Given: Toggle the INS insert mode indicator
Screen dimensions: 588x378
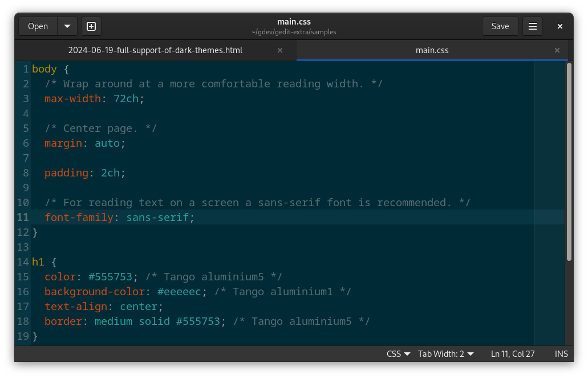Looking at the screenshot, I should (x=561, y=354).
